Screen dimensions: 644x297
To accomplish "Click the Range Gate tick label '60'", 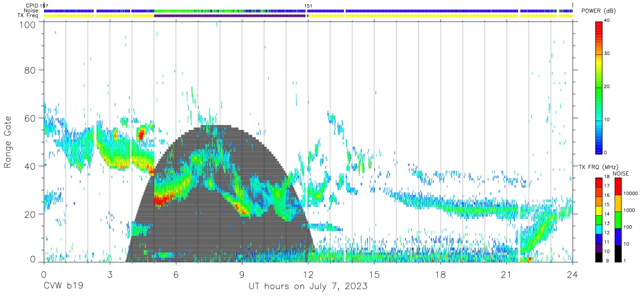I will (x=31, y=118).
